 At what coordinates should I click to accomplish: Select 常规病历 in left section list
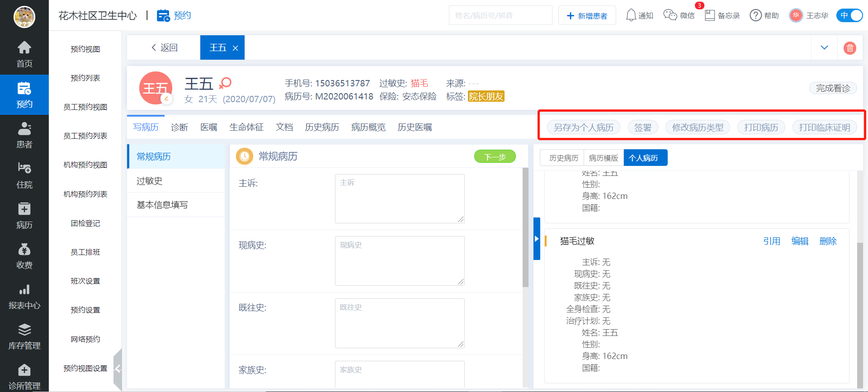pyautogui.click(x=176, y=156)
